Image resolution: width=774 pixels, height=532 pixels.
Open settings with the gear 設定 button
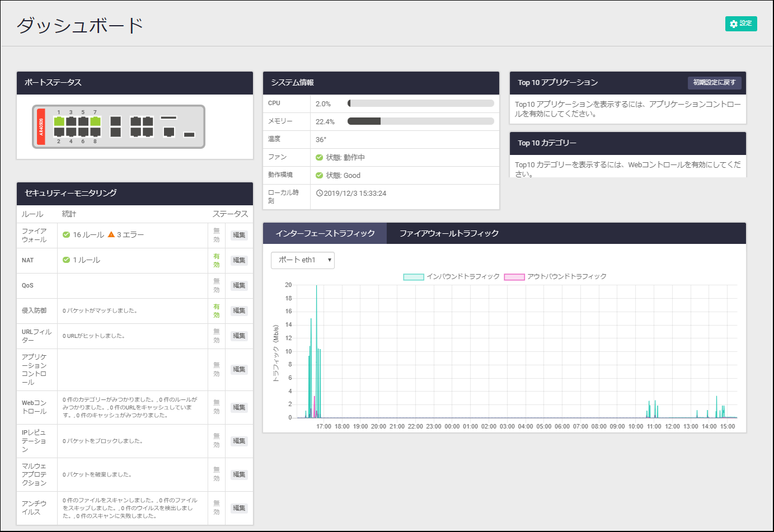pos(740,23)
